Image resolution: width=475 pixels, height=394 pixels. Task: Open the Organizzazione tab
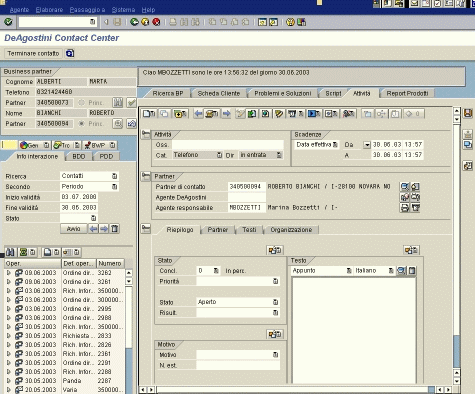[x=291, y=230]
